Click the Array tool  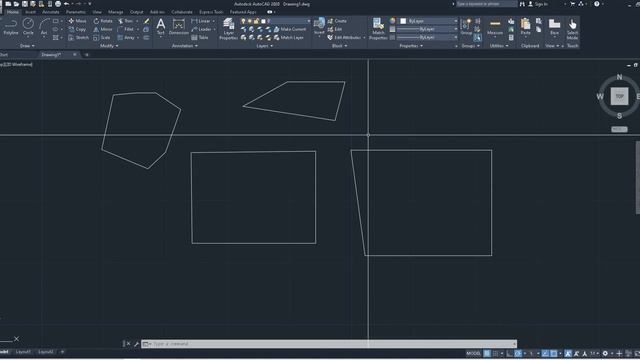(126, 38)
